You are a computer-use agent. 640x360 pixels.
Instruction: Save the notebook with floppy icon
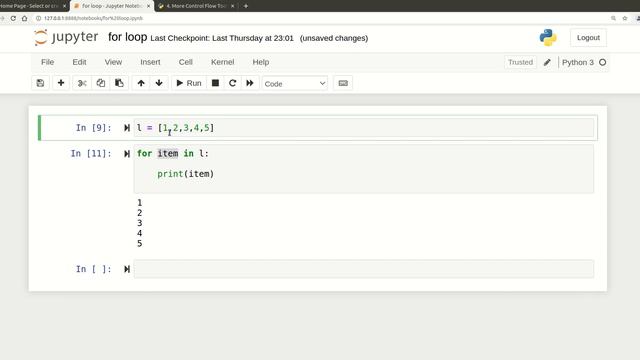(x=40, y=83)
